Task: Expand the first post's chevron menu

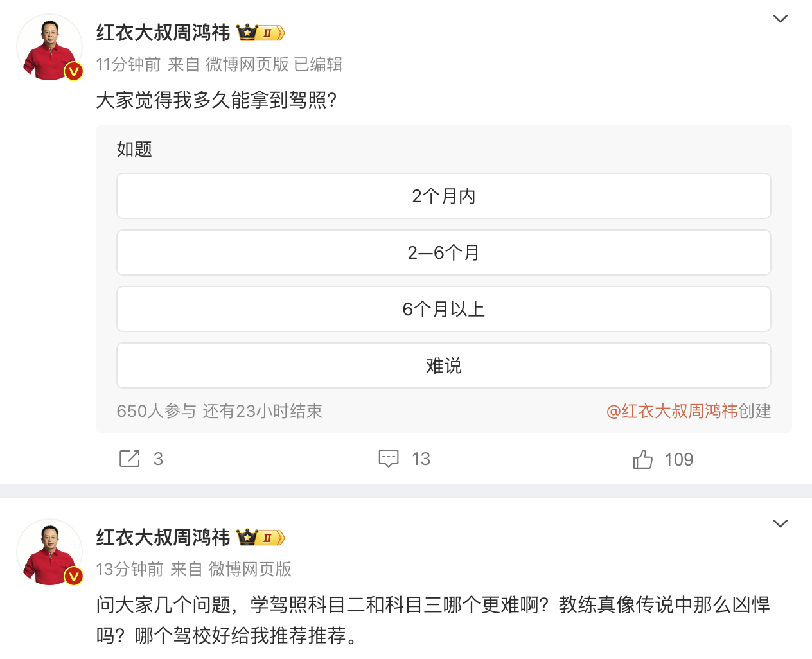Action: (x=780, y=19)
